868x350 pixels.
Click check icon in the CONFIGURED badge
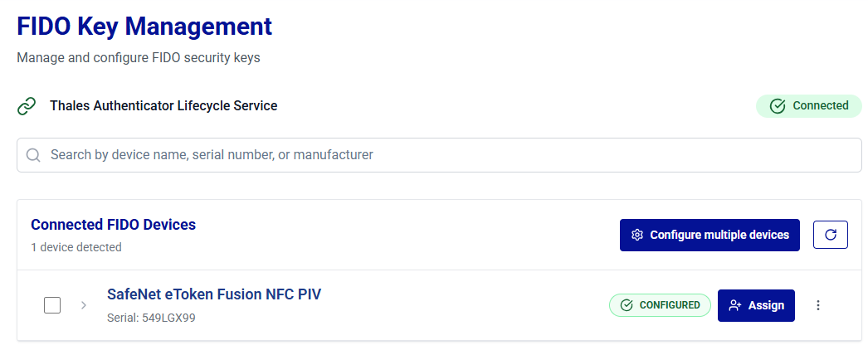click(627, 305)
